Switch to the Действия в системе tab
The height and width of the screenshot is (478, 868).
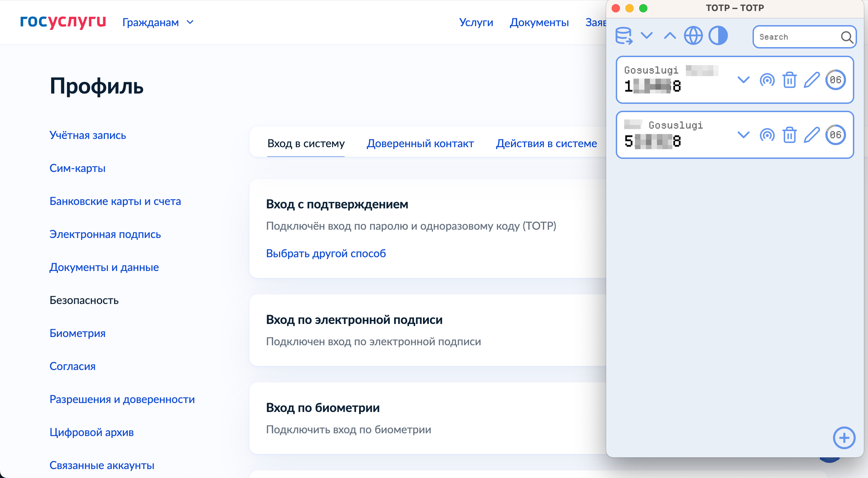(546, 143)
